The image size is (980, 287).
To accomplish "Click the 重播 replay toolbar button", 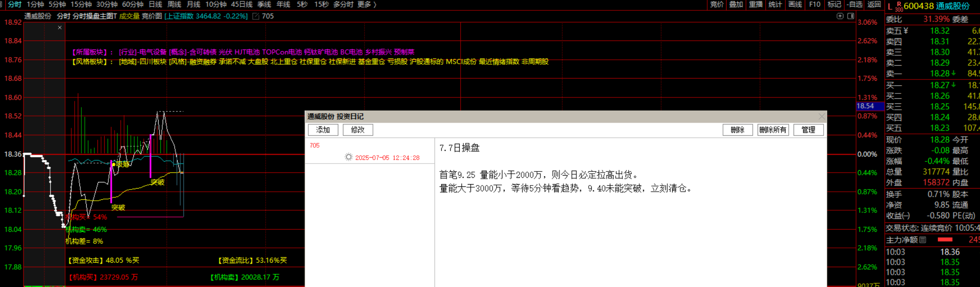I will pyautogui.click(x=756, y=4).
